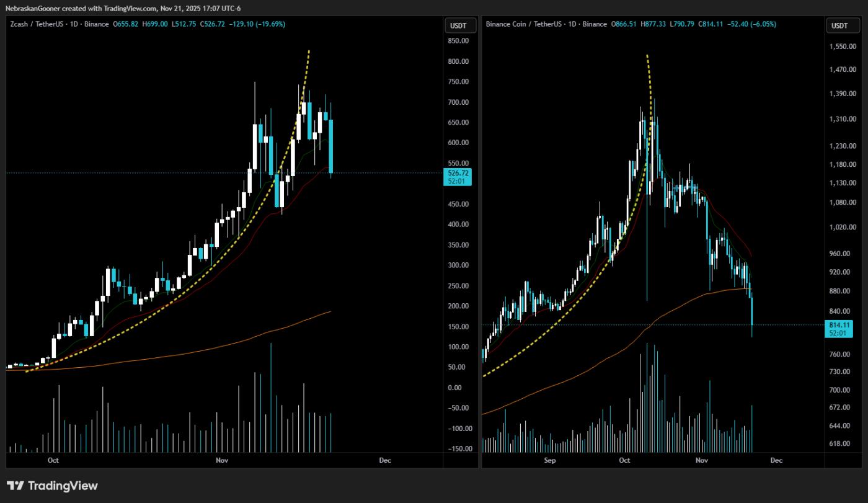Click the TradingView logo icon
Image resolution: width=868 pixels, height=503 pixels.
tap(15, 486)
